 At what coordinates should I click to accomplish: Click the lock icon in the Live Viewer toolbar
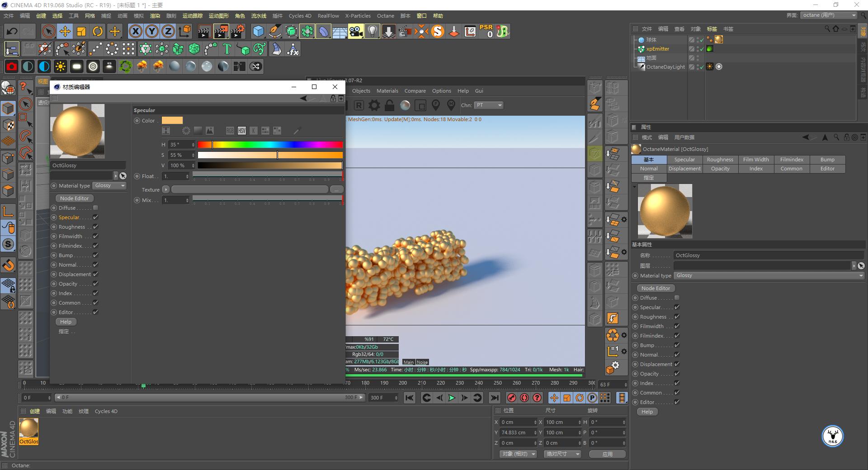pyautogui.click(x=389, y=105)
